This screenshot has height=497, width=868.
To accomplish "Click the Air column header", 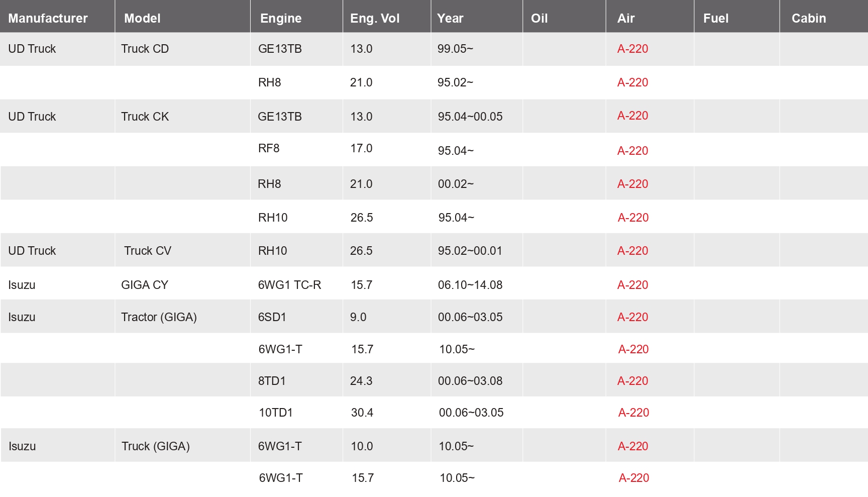I will (626, 18).
